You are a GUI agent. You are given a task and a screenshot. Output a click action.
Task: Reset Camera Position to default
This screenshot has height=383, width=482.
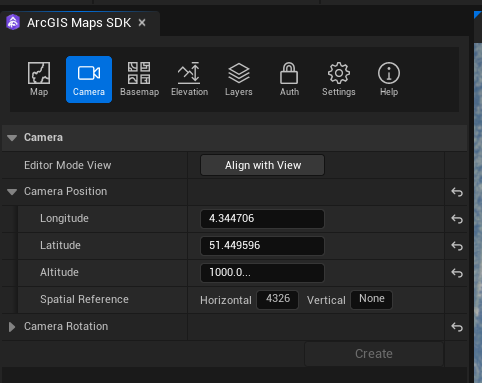(x=457, y=192)
